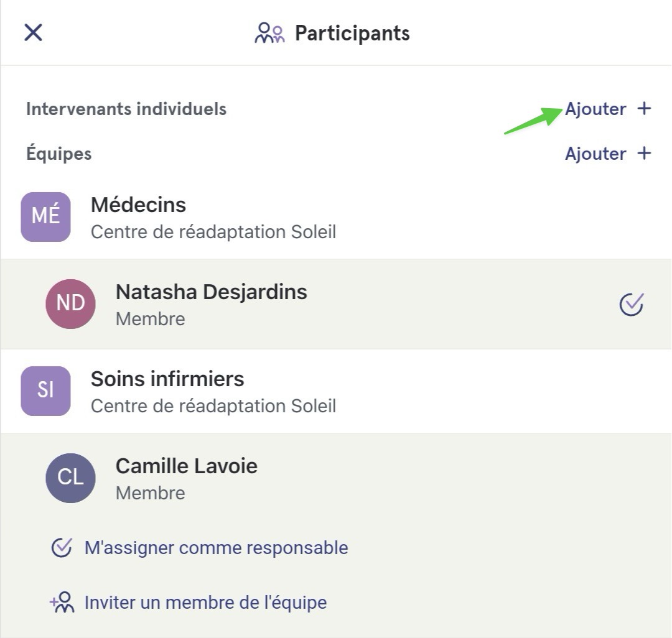Click the plus icon next to Intervenants individuels

click(x=644, y=108)
